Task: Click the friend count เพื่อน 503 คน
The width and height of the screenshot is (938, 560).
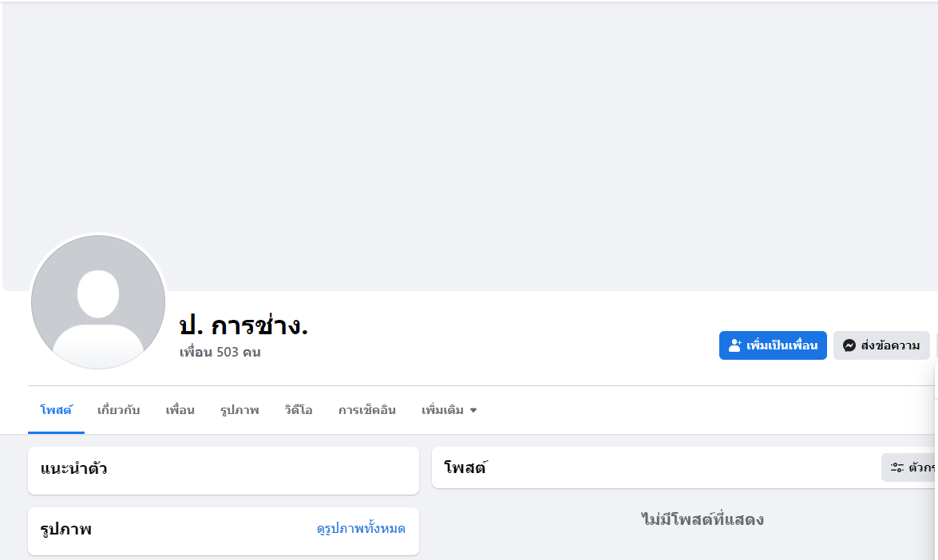Action: 220,352
